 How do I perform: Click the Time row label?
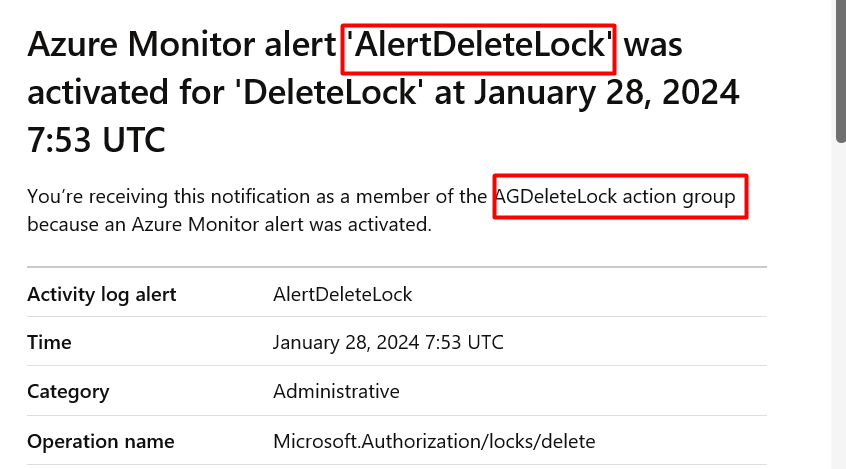[x=49, y=342]
